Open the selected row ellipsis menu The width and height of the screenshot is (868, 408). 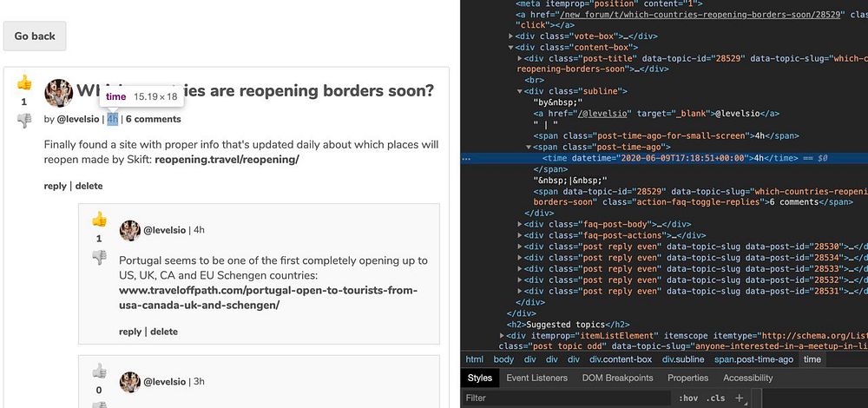pos(467,158)
